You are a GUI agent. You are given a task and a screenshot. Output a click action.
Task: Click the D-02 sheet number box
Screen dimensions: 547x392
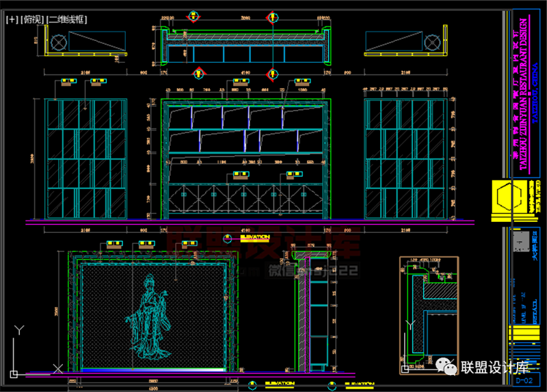coord(525,380)
